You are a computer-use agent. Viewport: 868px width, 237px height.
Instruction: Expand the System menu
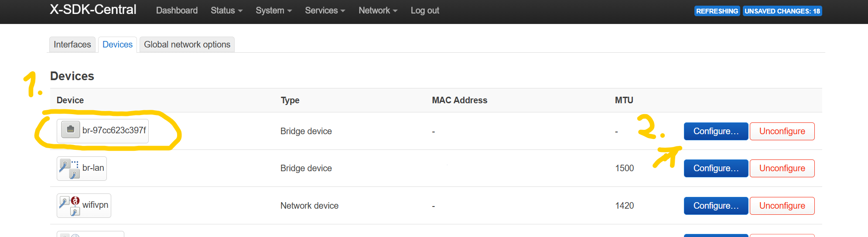click(x=273, y=10)
